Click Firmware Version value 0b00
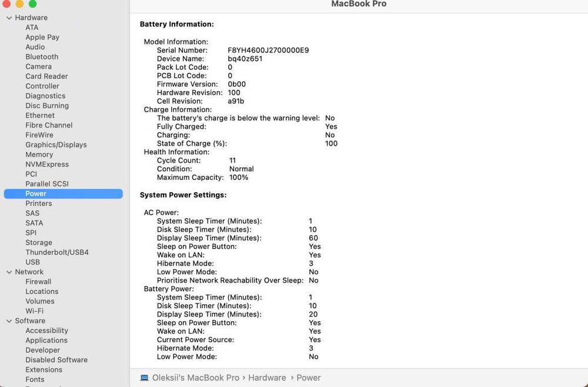 (237, 85)
